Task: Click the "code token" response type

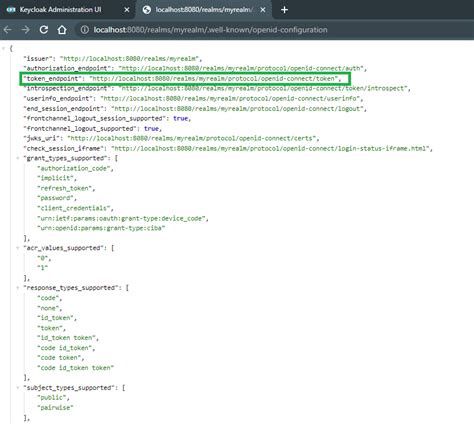Action: pyautogui.click(x=59, y=358)
